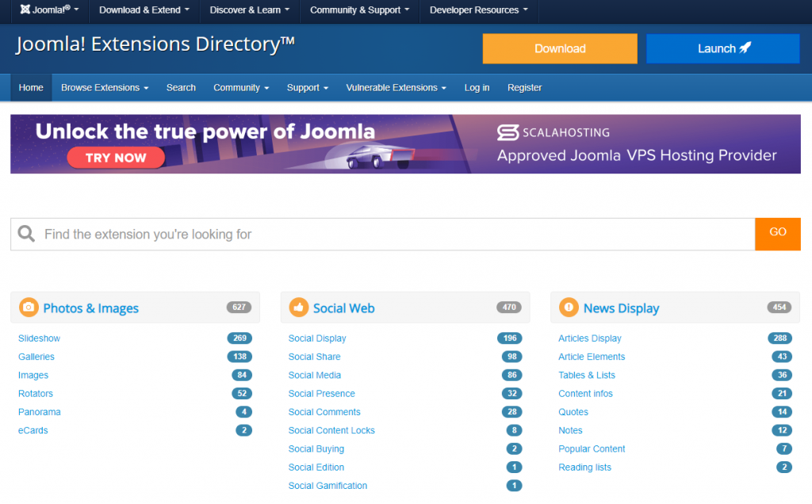The height and width of the screenshot is (504, 812).
Task: Open the Slideshow subcategory
Action: click(x=40, y=338)
